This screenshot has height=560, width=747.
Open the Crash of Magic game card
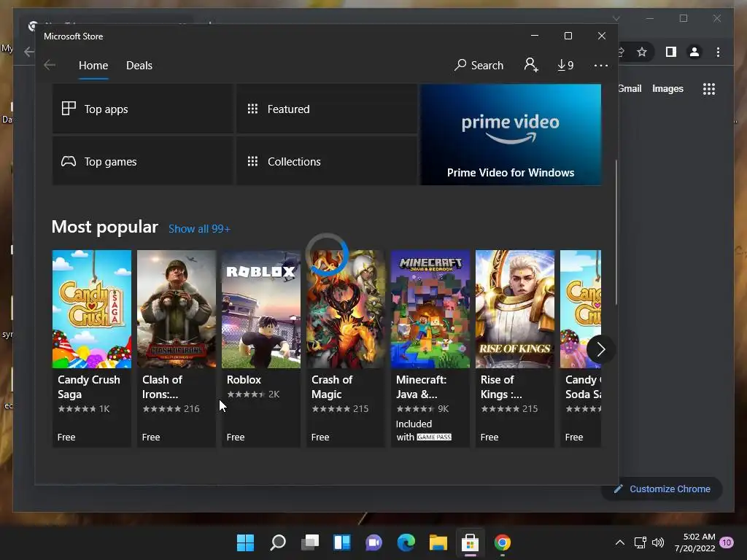click(345, 348)
